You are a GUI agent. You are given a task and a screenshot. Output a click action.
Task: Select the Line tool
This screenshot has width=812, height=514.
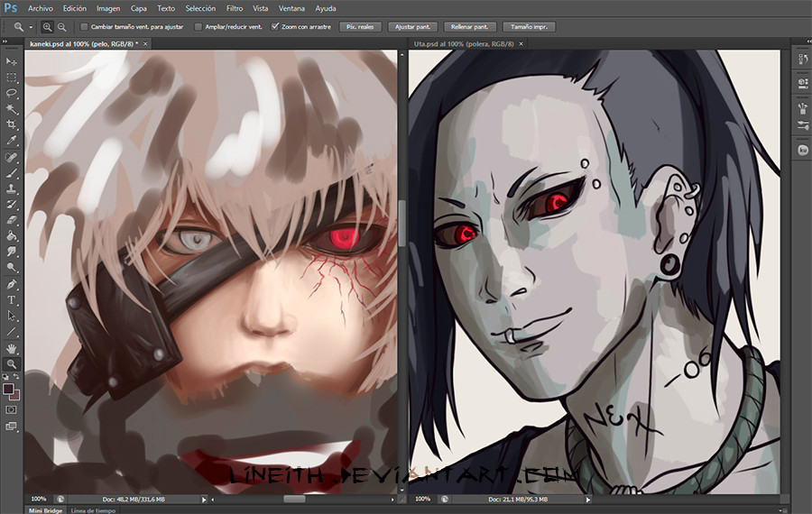[12, 331]
